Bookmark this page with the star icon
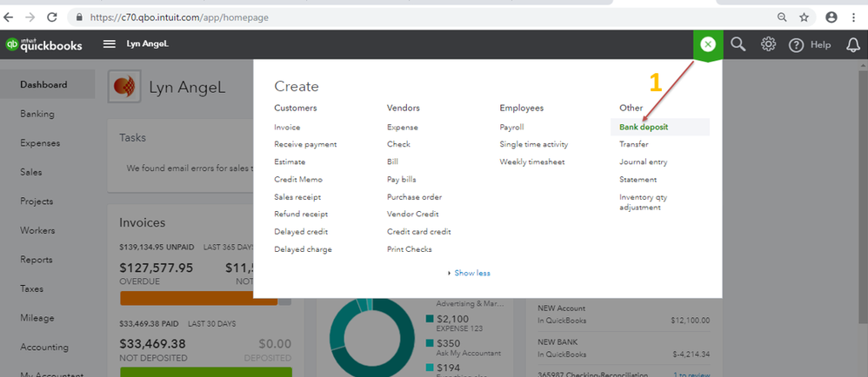The height and width of the screenshot is (377, 868). 804,17
